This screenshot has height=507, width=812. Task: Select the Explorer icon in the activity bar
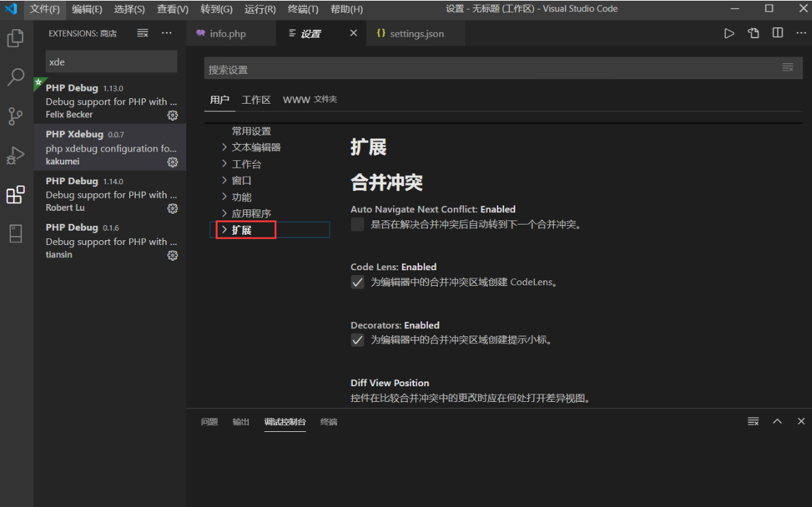coord(15,39)
